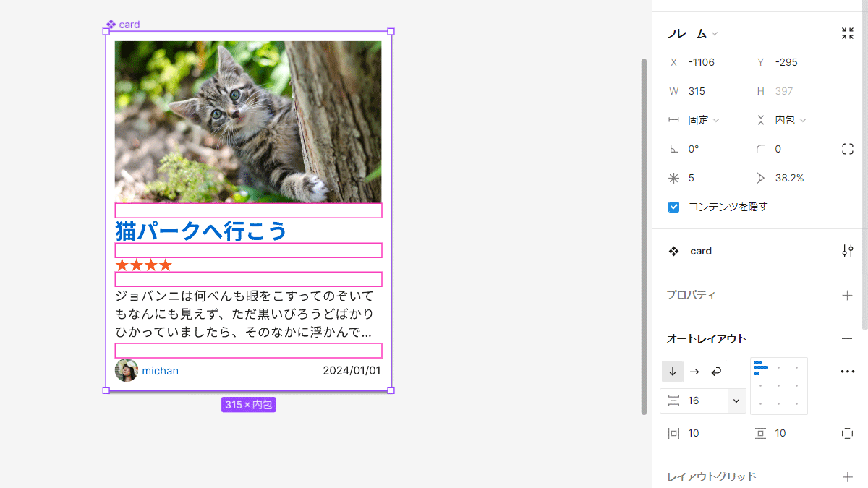This screenshot has height=488, width=868.
Task: Open auto layout advanced settings ellipsis
Action: point(848,372)
